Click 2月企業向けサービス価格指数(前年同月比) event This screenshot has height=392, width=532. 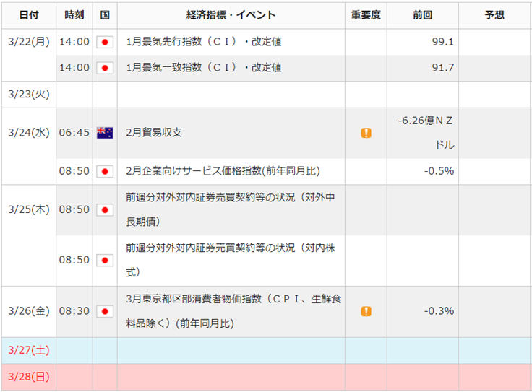pyautogui.click(x=223, y=171)
